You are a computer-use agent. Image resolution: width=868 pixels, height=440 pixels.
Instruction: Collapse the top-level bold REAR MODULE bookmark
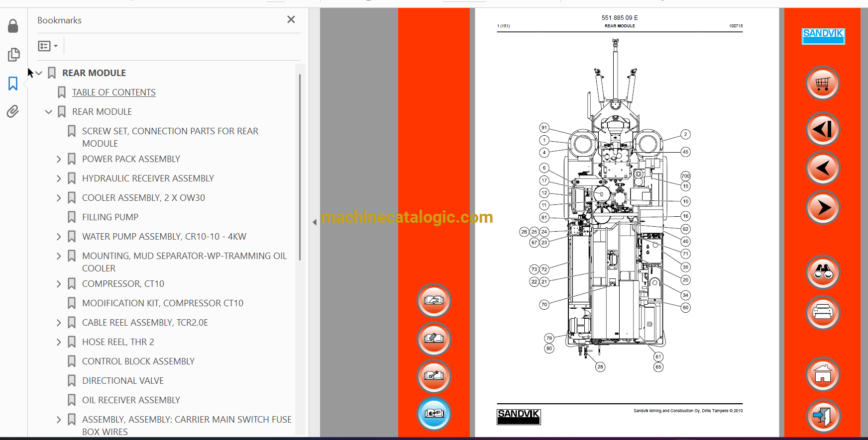click(x=39, y=73)
